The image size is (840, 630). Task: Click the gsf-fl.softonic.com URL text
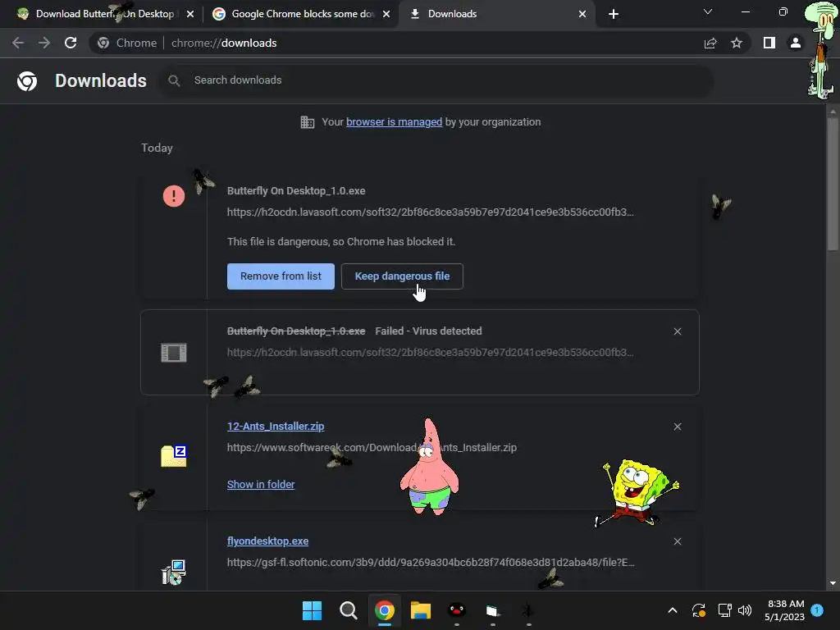tap(431, 563)
